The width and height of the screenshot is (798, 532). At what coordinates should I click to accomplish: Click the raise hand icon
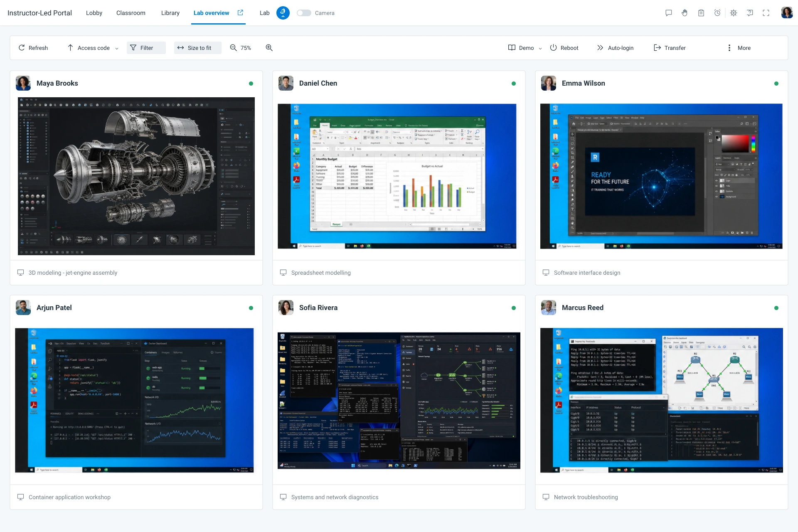[x=685, y=13]
